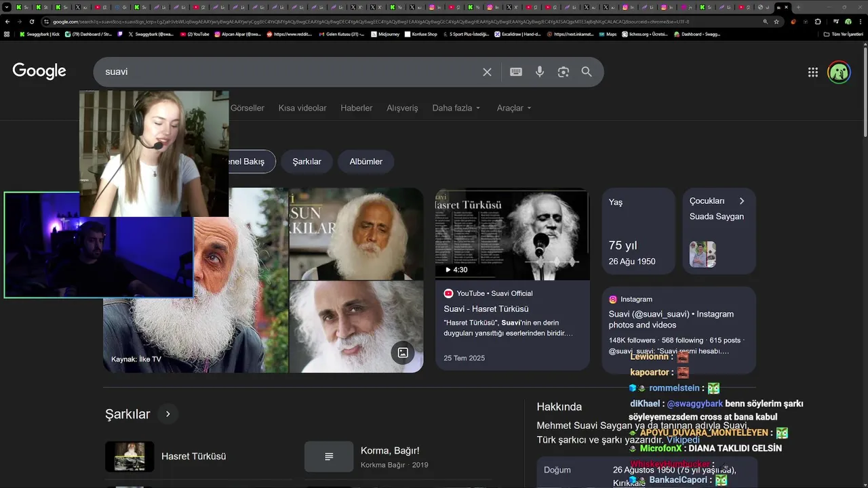
Task: Switch to the Kısa videolar tab
Action: [302, 108]
